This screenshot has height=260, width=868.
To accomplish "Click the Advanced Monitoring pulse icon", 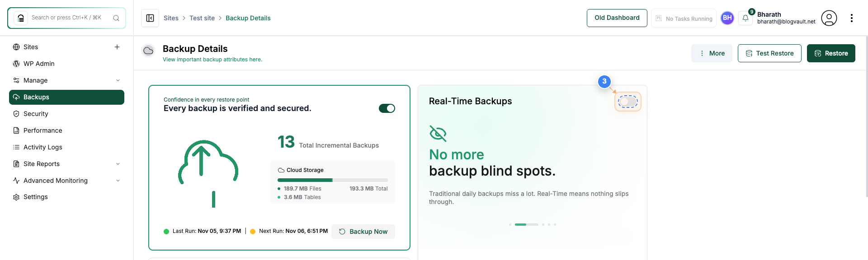I will [x=16, y=181].
